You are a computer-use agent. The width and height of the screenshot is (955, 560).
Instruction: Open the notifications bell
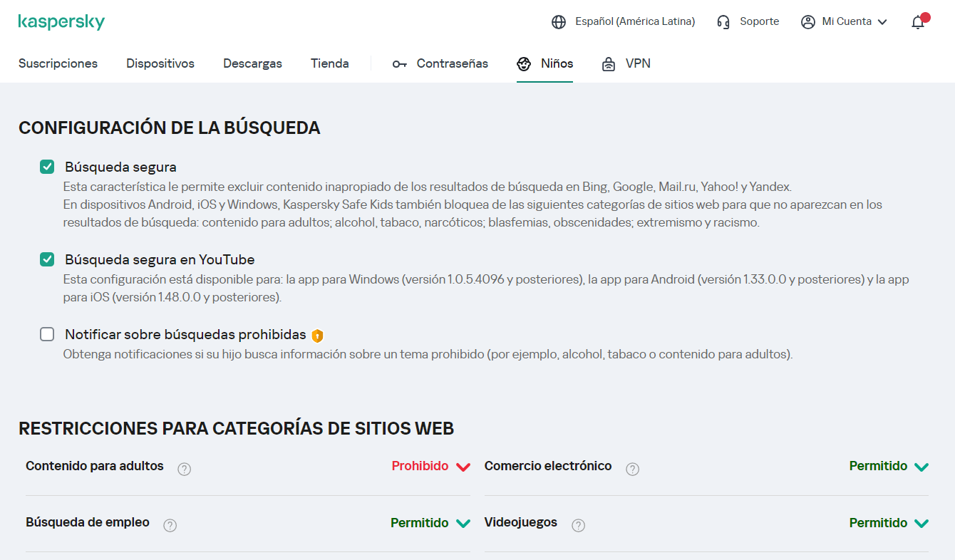918,22
